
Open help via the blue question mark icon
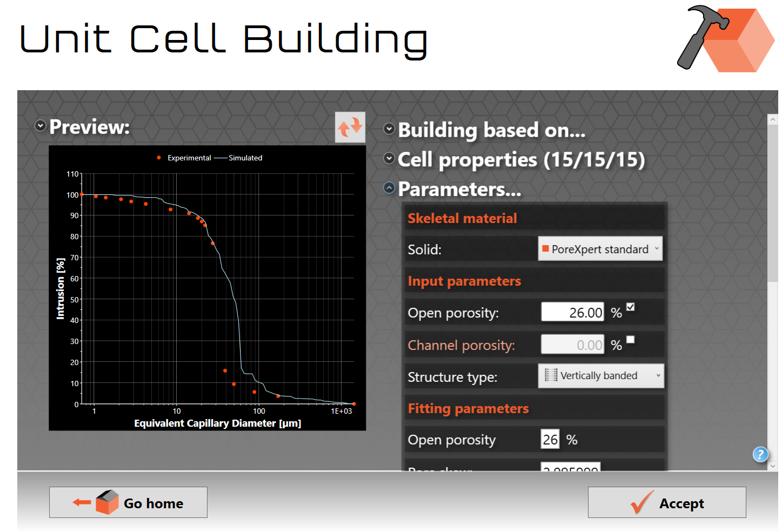760,454
